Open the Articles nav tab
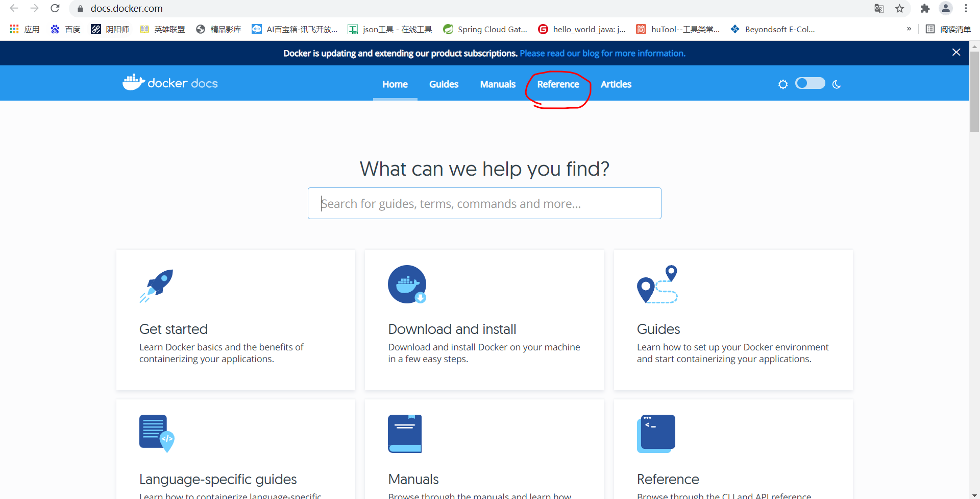Screen dimensions: 980x499 pyautogui.click(x=616, y=84)
